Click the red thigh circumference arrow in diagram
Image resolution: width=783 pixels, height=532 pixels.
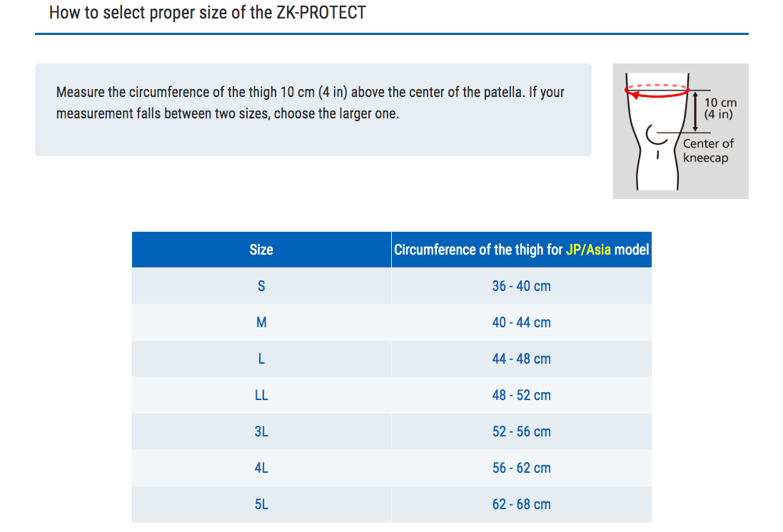[657, 91]
